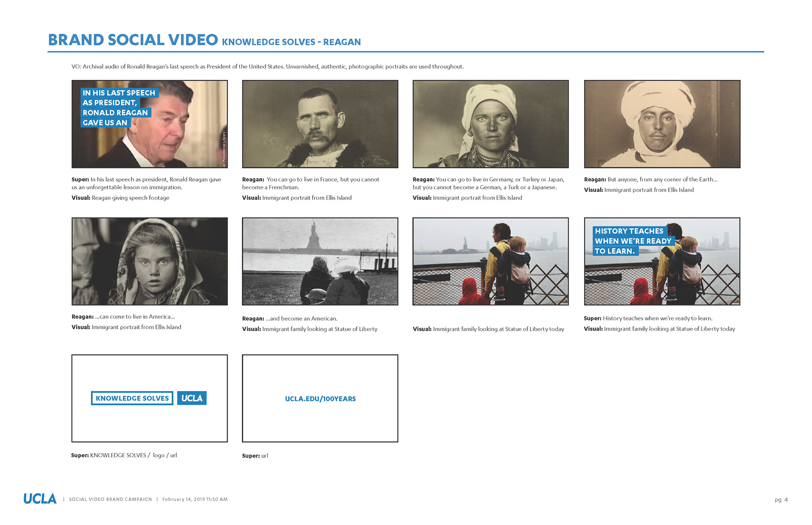The width and height of the screenshot is (812, 525).
Task: Click the KNOWLEDGE SOLVES - REAGAN subtitle
Action: coord(291,42)
